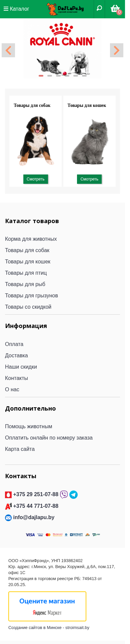Select Оплатить онлайн по номеру заказа

pos(49,438)
